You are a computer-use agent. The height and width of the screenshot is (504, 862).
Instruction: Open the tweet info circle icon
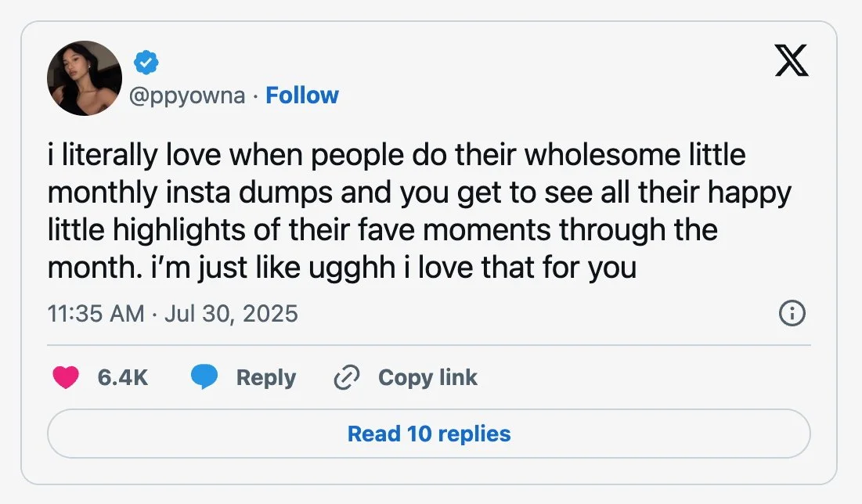point(792,314)
